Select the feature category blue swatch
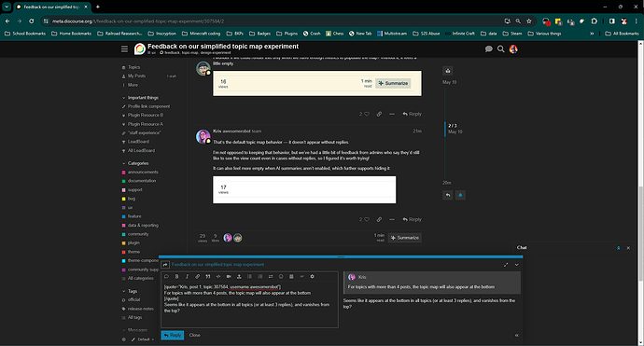Image resolution: width=644 pixels, height=346 pixels. 123,216
